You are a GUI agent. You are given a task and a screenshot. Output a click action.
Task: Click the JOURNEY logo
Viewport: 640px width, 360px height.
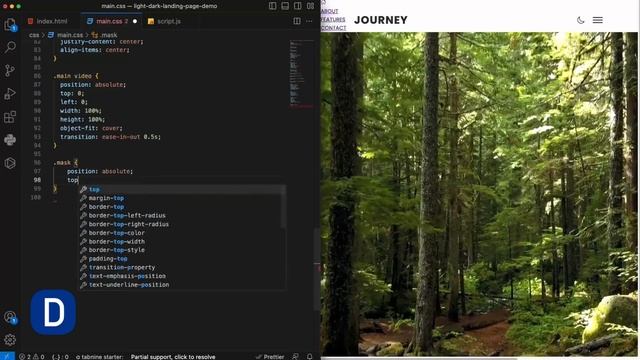click(x=381, y=20)
